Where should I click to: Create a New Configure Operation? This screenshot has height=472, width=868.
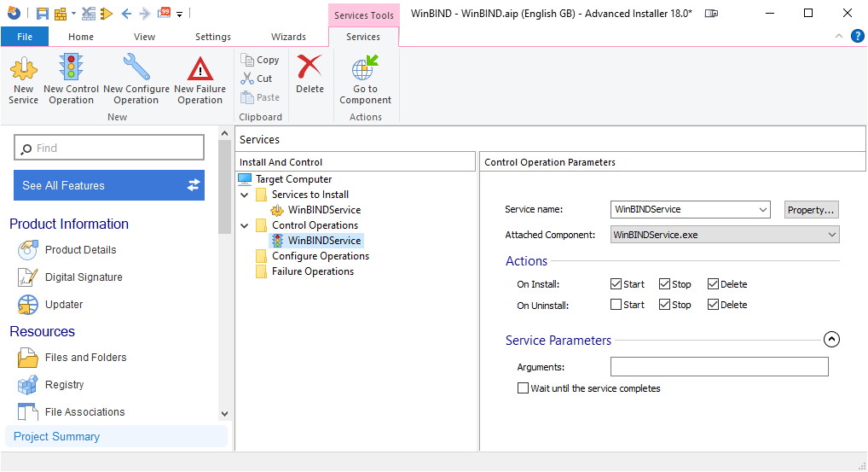136,79
